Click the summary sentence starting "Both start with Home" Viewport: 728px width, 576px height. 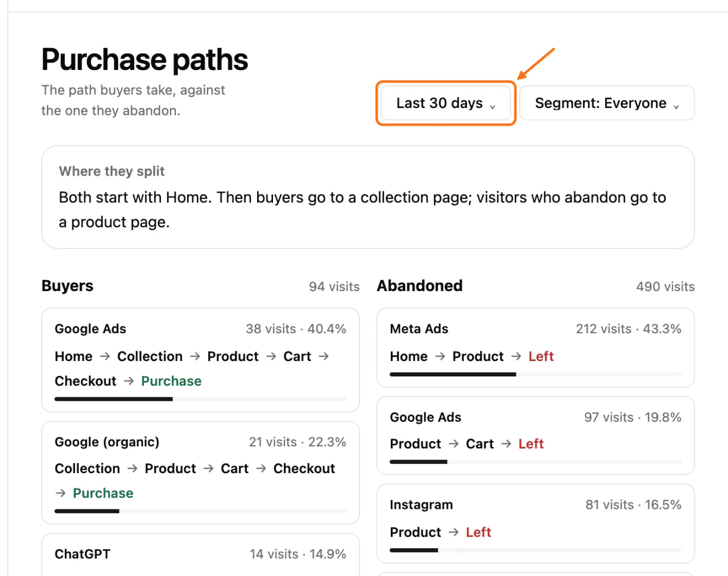pyautogui.click(x=362, y=209)
